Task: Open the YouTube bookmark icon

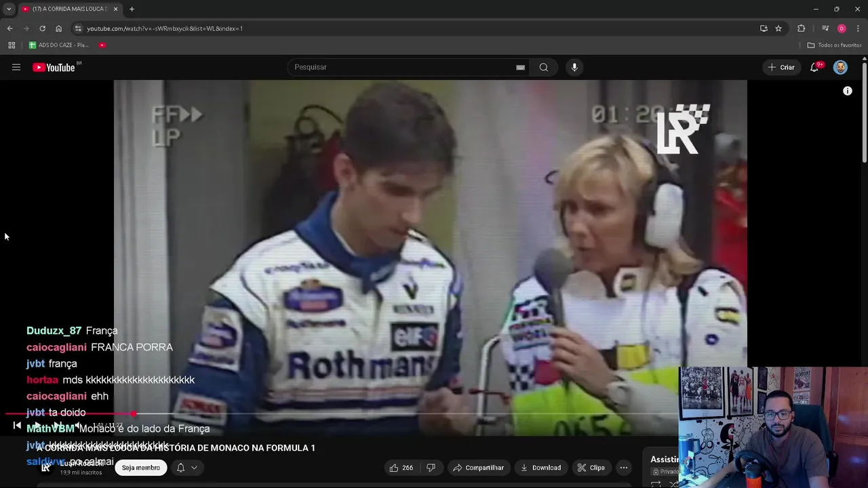Action: pos(102,45)
